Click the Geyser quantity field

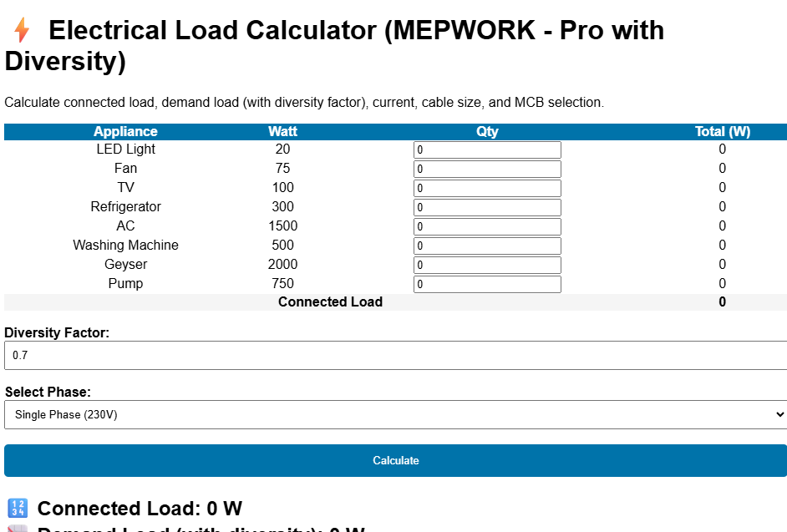487,265
